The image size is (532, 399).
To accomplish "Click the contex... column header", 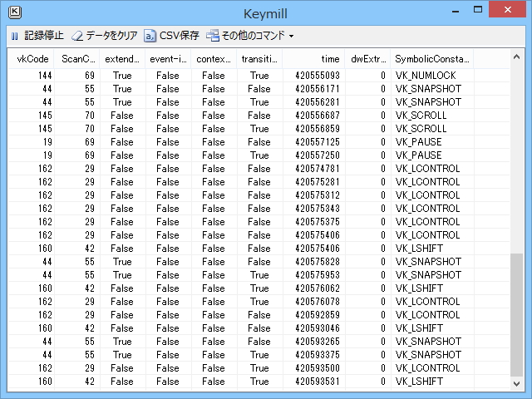I will pyautogui.click(x=214, y=59).
